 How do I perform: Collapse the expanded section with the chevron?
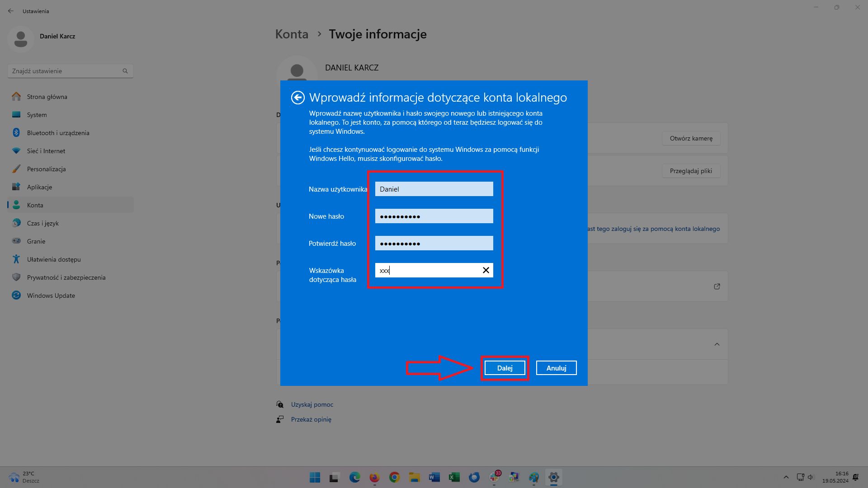point(717,344)
